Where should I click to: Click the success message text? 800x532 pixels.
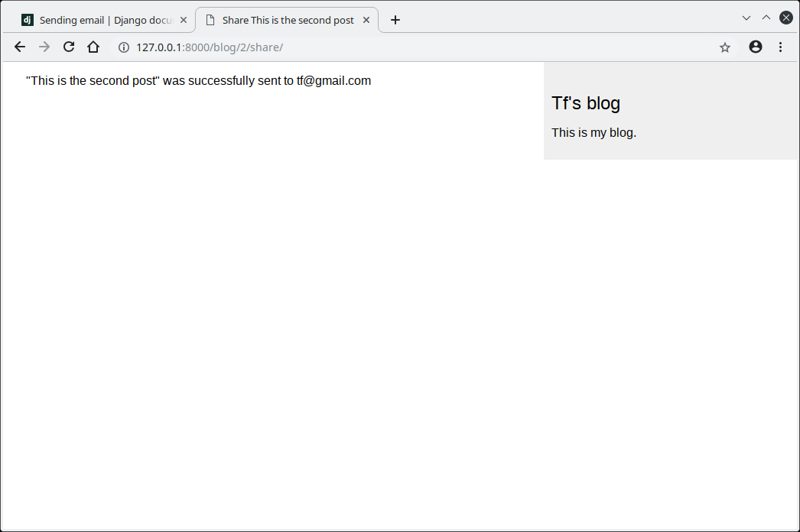pos(198,81)
